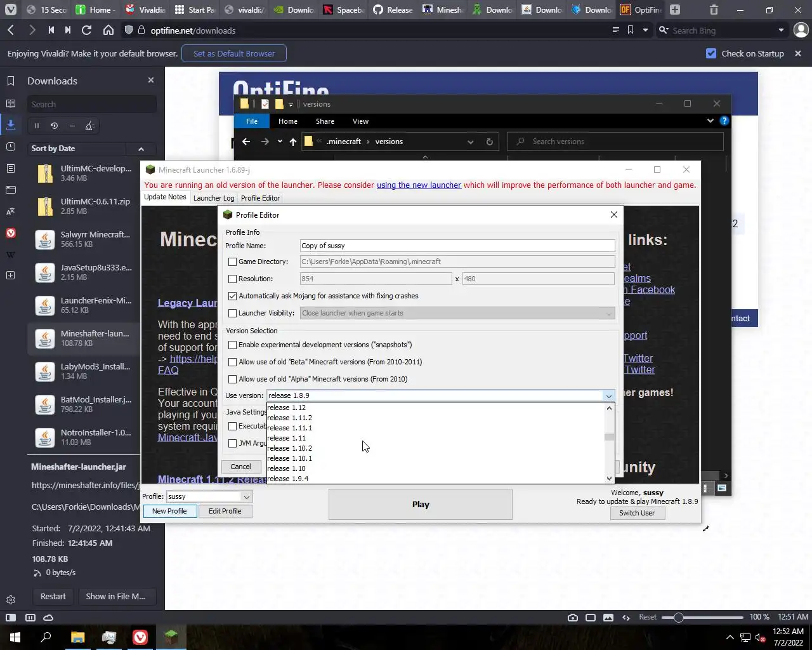Retry download in Downloads panel toolbar
Image resolution: width=812 pixels, height=650 pixels.
[x=54, y=126]
